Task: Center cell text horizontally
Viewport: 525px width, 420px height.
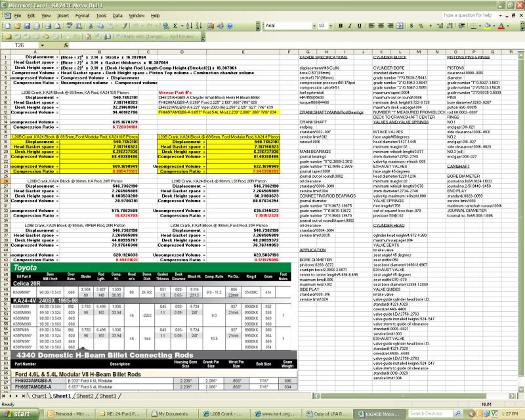Action: click(x=381, y=26)
